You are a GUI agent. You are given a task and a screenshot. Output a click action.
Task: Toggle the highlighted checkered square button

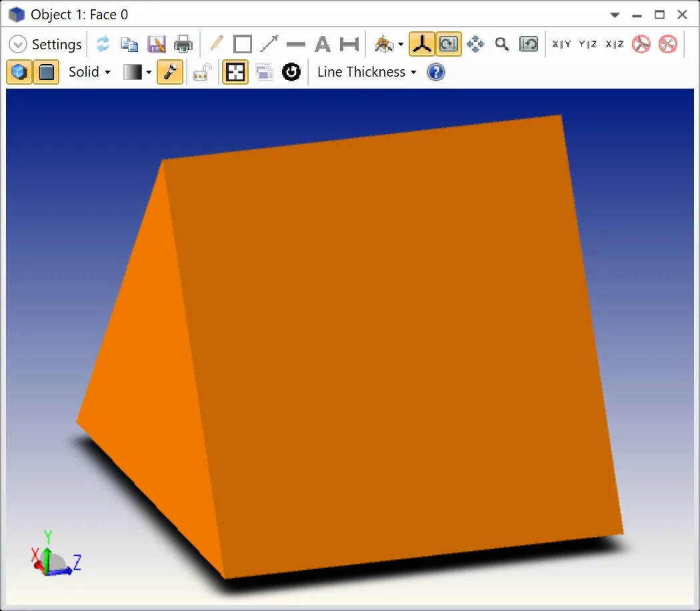[235, 72]
